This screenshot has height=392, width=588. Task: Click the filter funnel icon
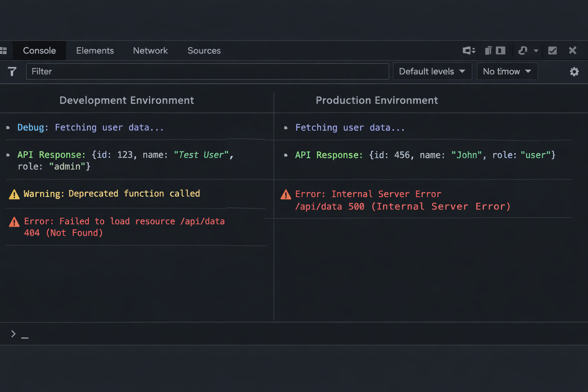coord(12,72)
